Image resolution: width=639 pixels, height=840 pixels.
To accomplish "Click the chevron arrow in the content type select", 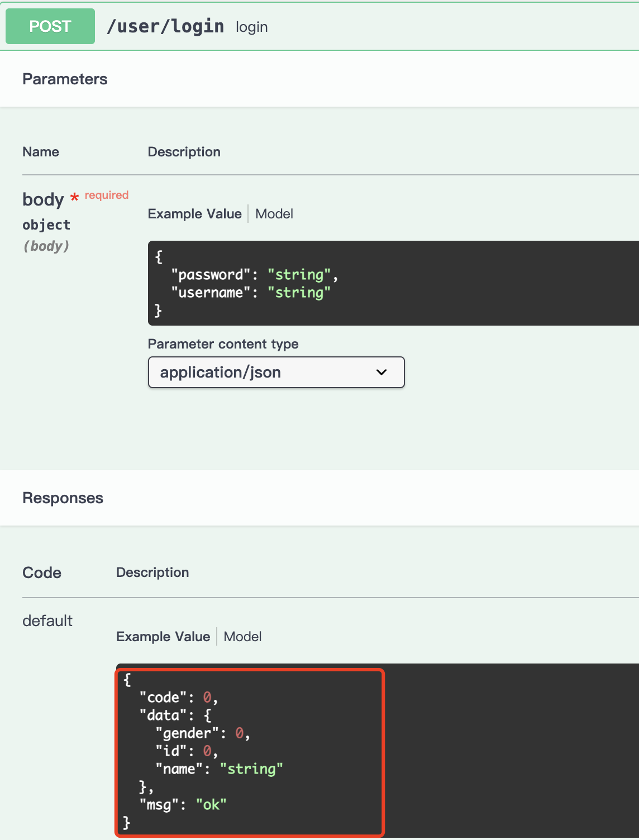I will [x=382, y=373].
